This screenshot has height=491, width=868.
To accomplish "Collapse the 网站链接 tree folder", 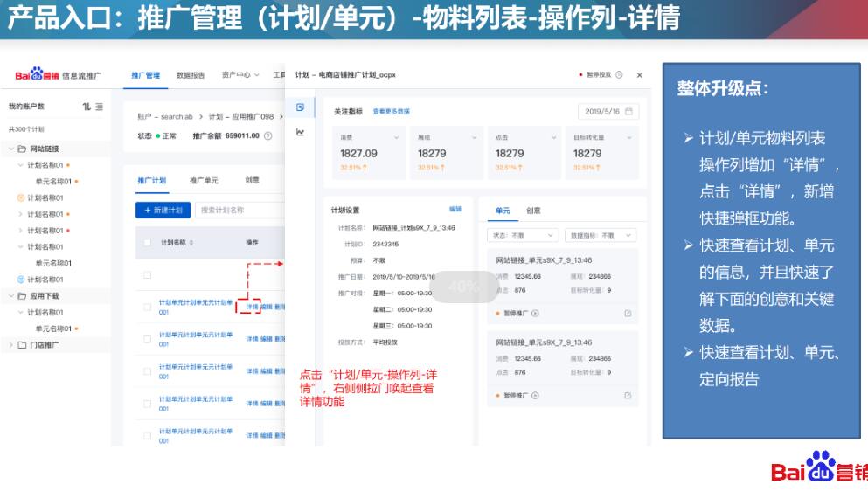I will 12,149.
